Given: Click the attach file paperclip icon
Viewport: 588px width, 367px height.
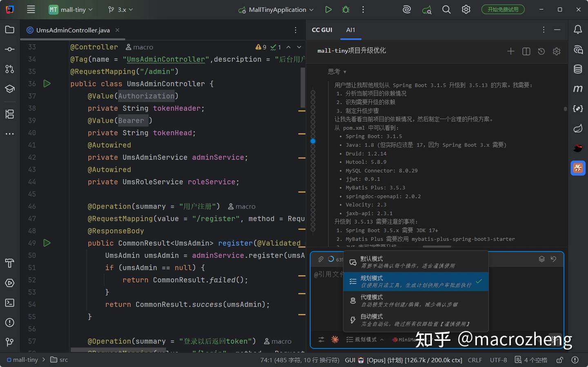Looking at the screenshot, I should (321, 259).
